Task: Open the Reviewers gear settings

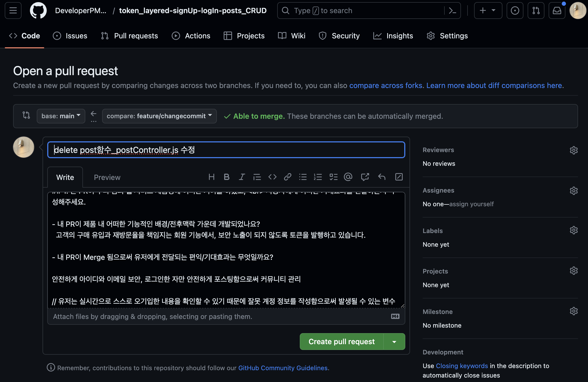Action: [x=574, y=150]
